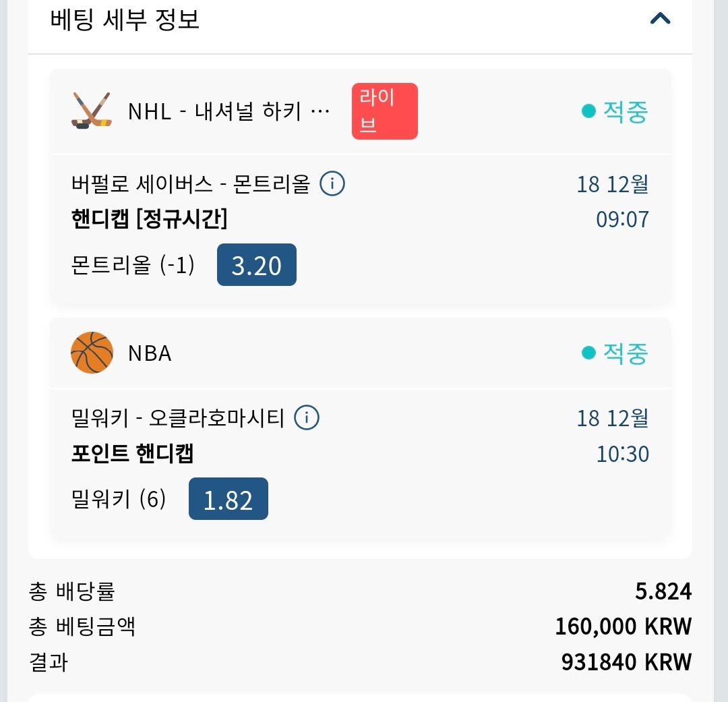Select the NBA league title
This screenshot has width=728, height=702.
point(150,353)
